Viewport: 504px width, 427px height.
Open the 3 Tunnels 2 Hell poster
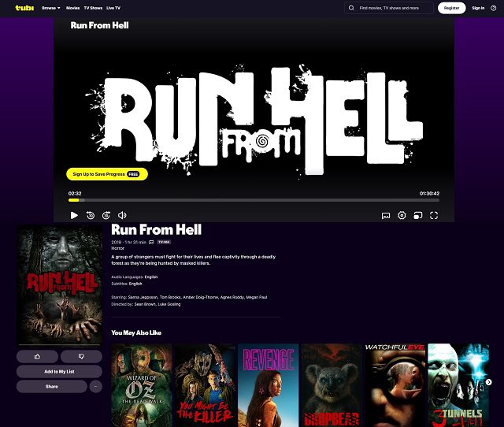coord(458,385)
